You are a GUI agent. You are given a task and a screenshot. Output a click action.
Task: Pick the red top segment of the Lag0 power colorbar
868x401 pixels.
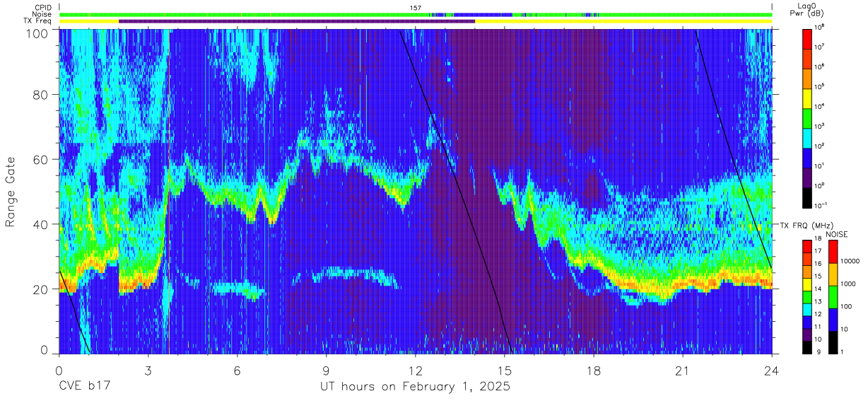[x=808, y=37]
